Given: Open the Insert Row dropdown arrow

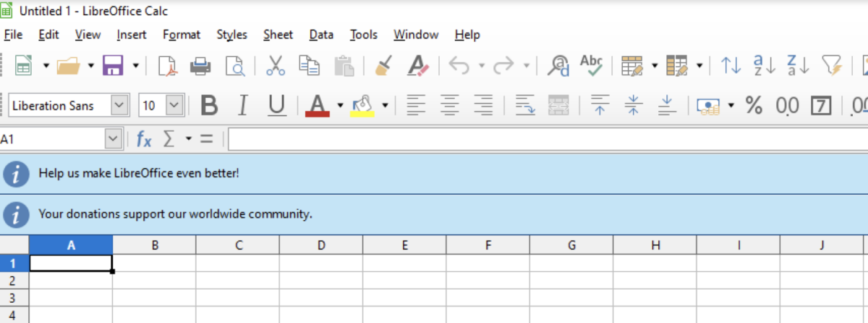Looking at the screenshot, I should click(655, 67).
